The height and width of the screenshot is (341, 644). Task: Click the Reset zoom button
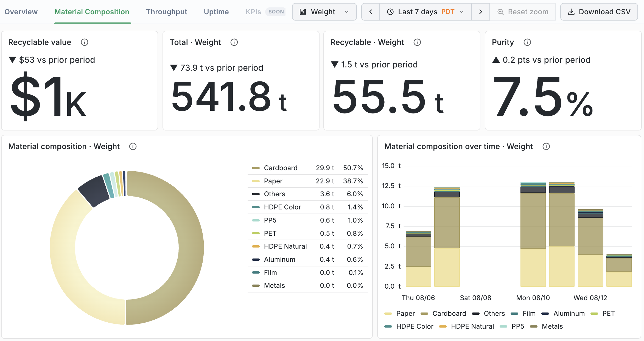pyautogui.click(x=523, y=12)
